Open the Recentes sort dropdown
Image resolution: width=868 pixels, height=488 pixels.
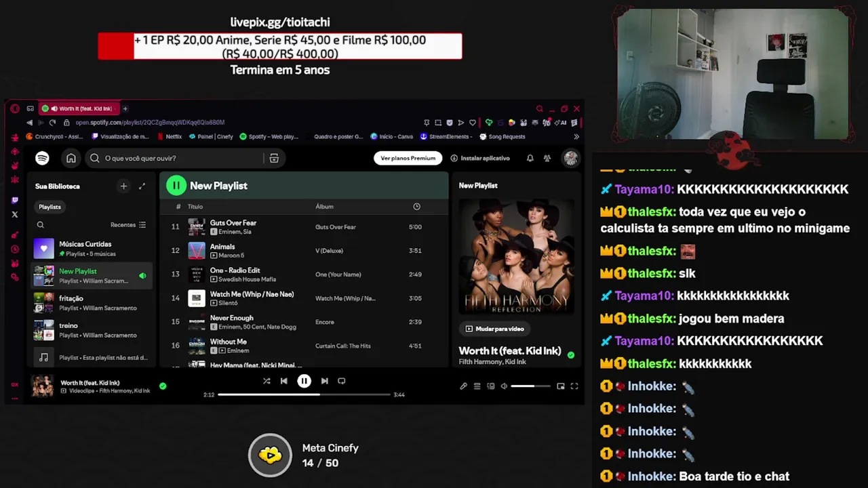coord(128,224)
